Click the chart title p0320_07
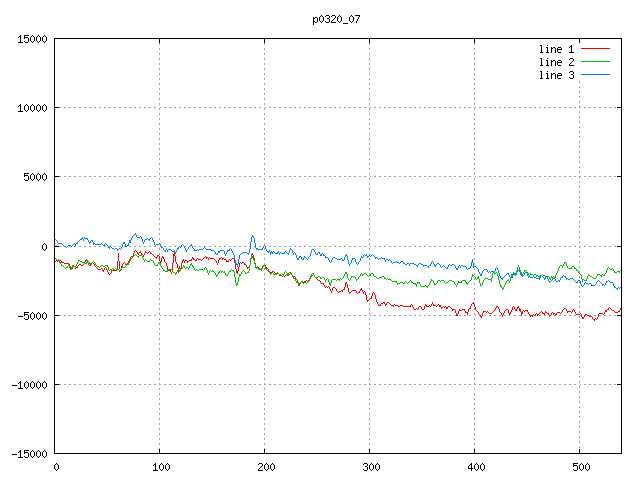The width and height of the screenshot is (640, 480). pyautogui.click(x=336, y=20)
